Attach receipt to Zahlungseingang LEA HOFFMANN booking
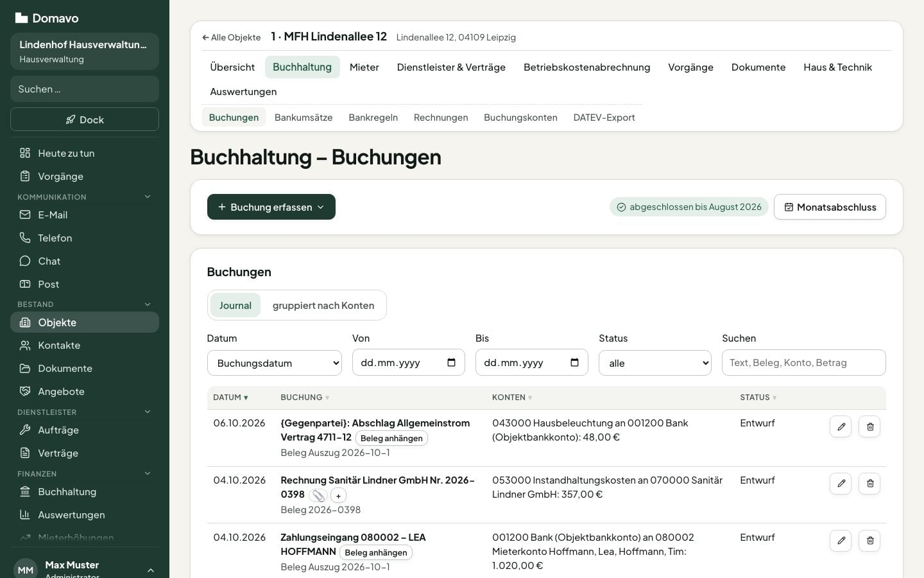The height and width of the screenshot is (578, 924). click(x=376, y=552)
